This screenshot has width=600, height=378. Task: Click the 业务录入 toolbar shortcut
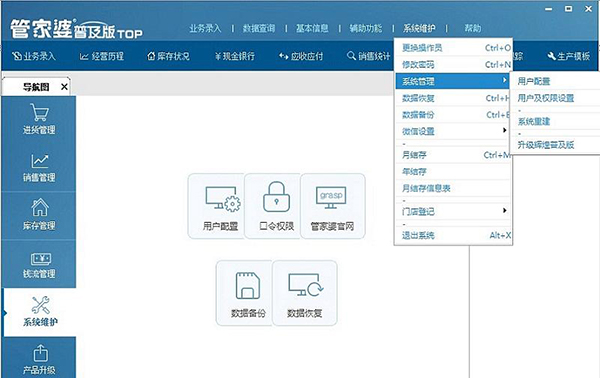tap(34, 56)
